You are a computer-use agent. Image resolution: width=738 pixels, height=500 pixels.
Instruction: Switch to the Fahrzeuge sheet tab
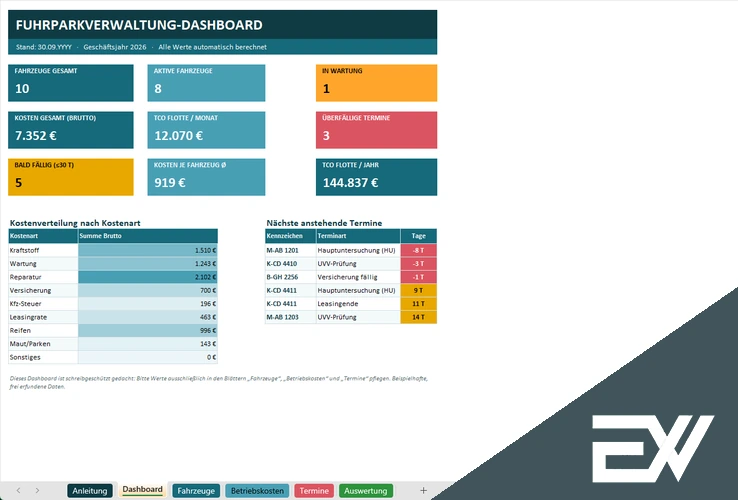[x=196, y=491]
